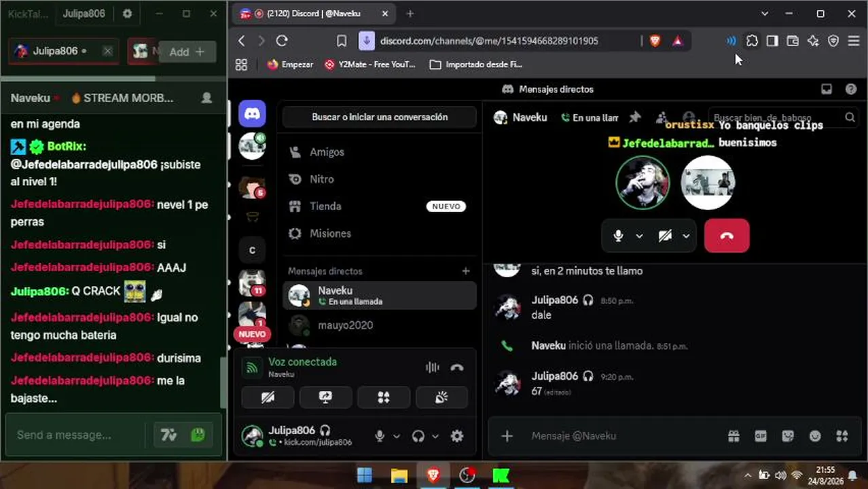This screenshot has height=489, width=868.
Task: Select the mauyo2020 direct message conversation
Action: (x=379, y=325)
